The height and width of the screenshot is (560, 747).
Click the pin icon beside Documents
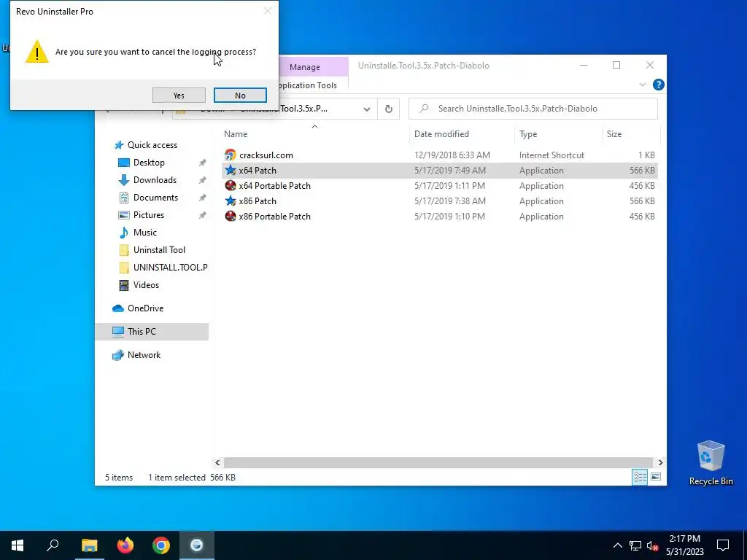coord(203,198)
